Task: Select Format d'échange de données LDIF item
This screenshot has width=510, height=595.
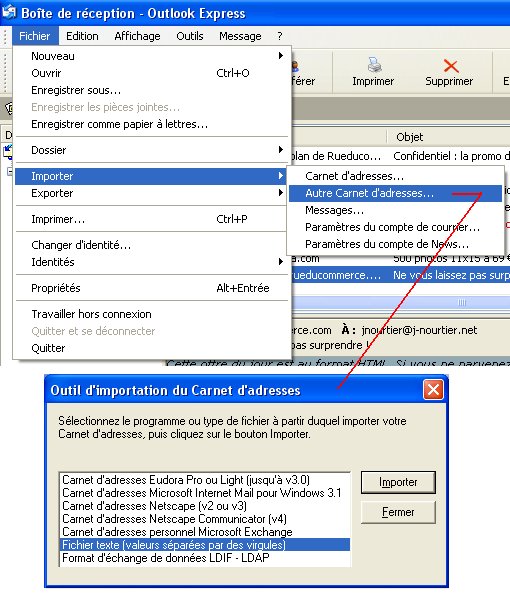Action: click(205, 557)
